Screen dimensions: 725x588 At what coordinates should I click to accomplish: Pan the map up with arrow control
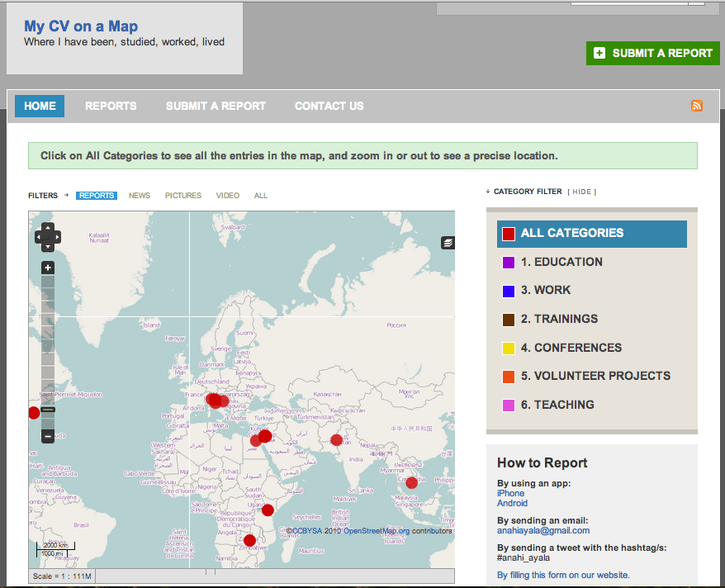coord(48,228)
